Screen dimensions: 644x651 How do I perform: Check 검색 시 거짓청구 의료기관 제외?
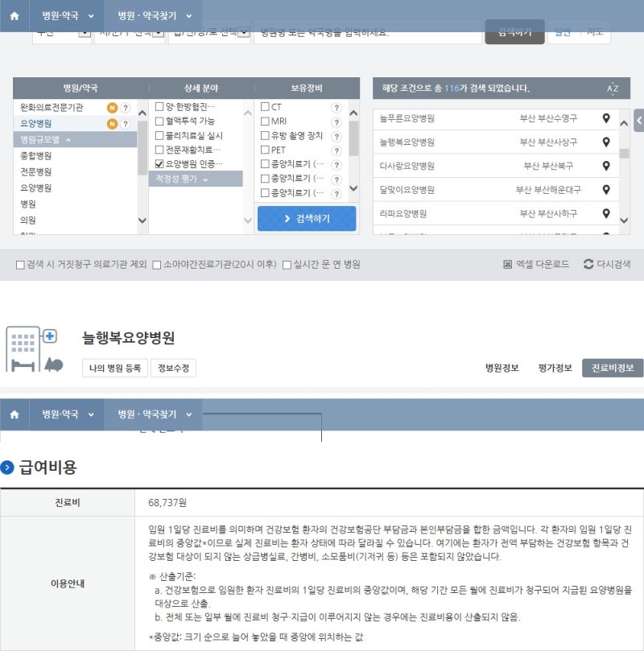tap(20, 265)
